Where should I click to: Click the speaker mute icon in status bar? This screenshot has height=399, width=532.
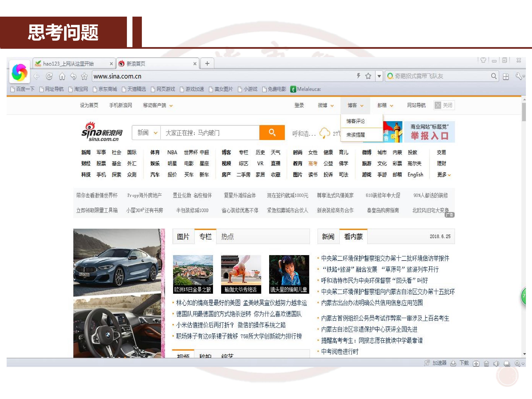(x=496, y=363)
